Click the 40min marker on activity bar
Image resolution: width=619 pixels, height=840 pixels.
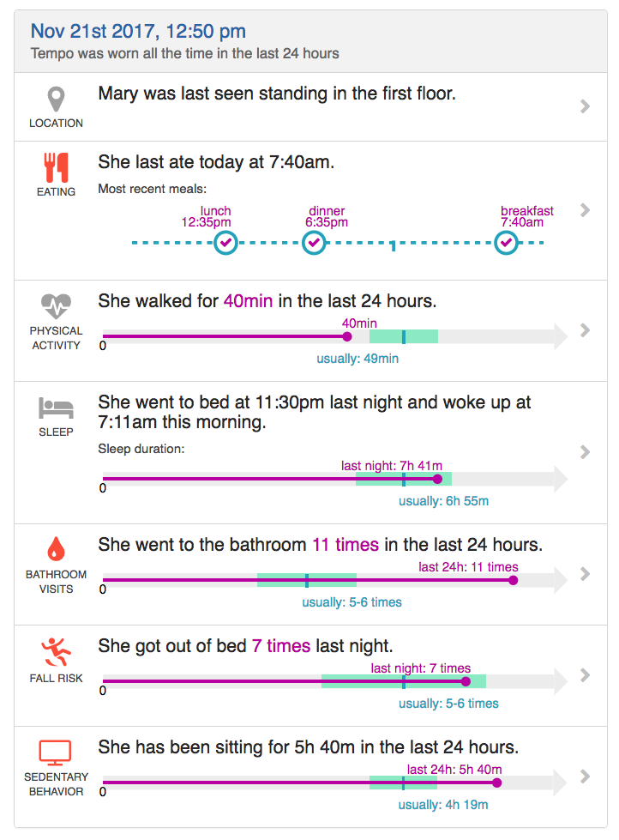tap(346, 336)
